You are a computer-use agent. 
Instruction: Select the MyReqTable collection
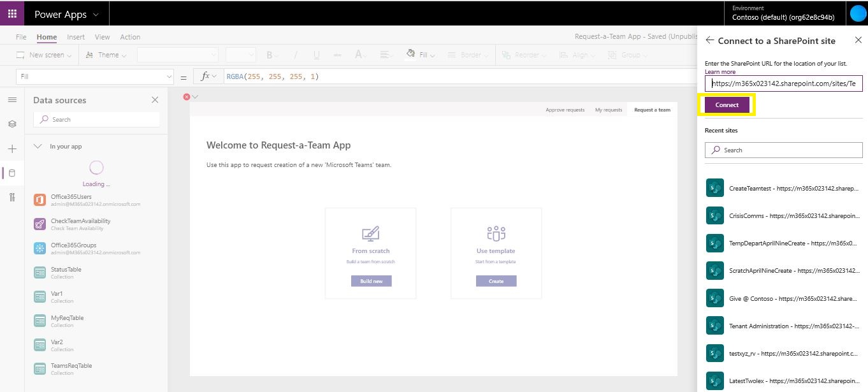(x=96, y=321)
